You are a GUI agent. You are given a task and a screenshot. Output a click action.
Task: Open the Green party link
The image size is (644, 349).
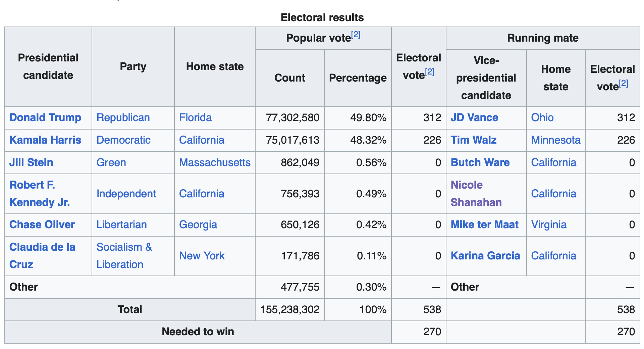click(111, 162)
